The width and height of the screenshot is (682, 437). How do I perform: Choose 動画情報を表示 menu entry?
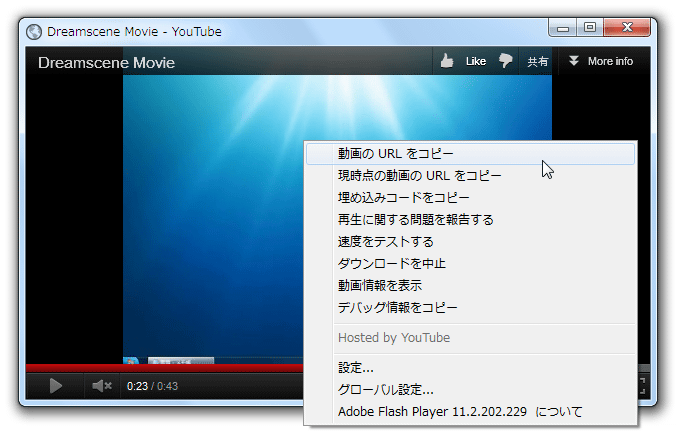[x=471, y=286]
